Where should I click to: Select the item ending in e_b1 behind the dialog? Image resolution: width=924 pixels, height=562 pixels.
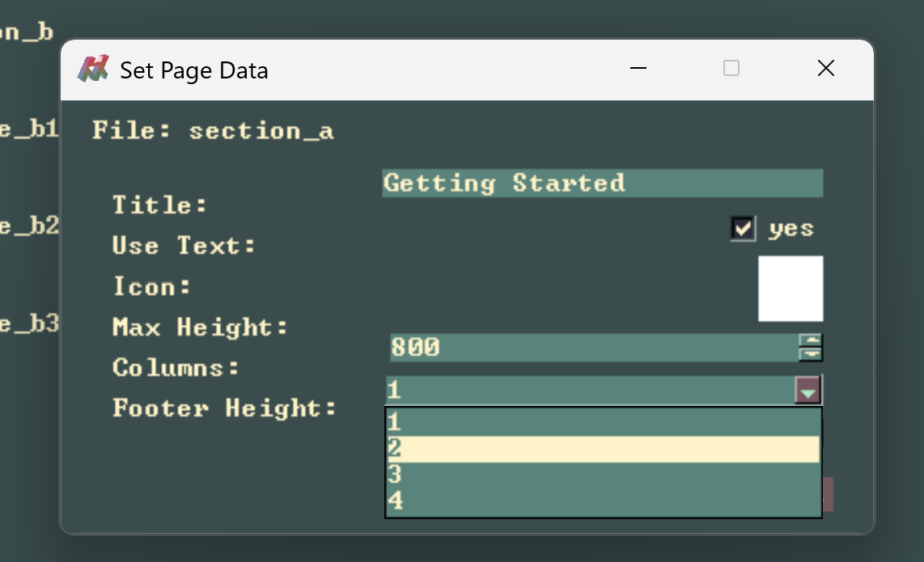tap(28, 129)
